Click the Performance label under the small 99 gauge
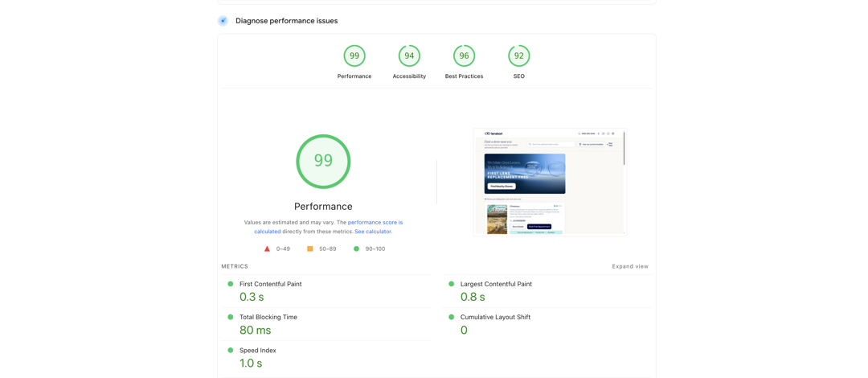The width and height of the screenshot is (868, 378). click(354, 76)
